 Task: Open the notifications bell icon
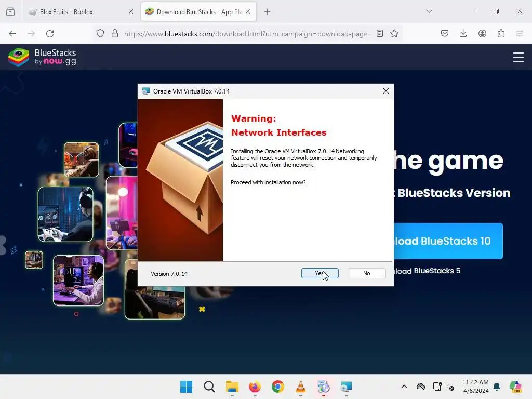(x=497, y=387)
